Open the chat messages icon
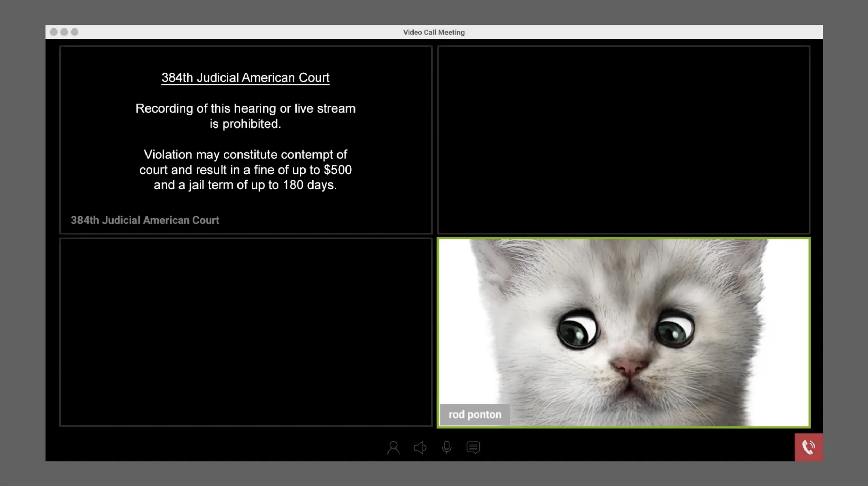The height and width of the screenshot is (486, 868). point(473,447)
